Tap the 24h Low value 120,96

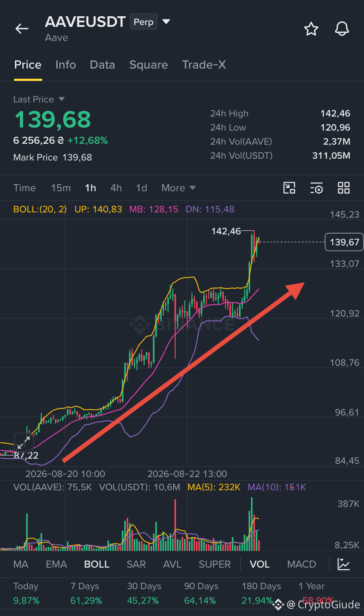(x=335, y=128)
